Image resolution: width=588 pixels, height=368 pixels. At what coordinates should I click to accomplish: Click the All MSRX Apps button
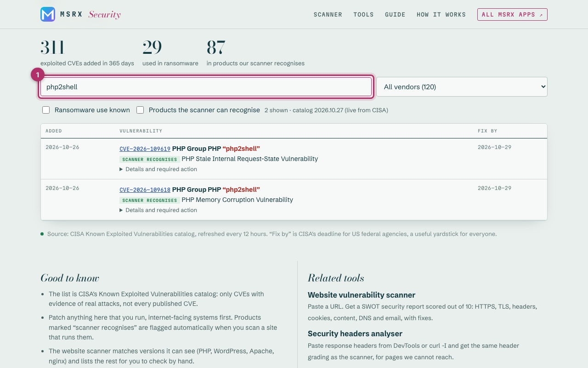(512, 15)
